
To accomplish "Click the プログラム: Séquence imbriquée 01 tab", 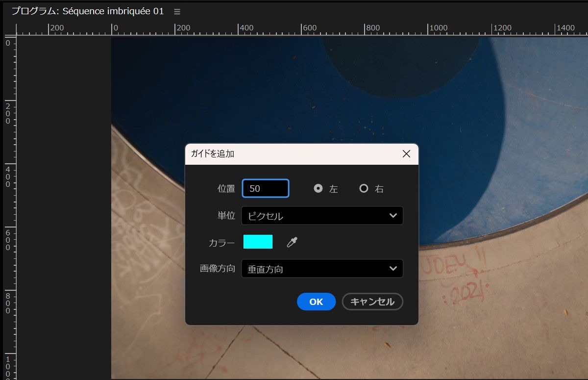I will coord(88,11).
